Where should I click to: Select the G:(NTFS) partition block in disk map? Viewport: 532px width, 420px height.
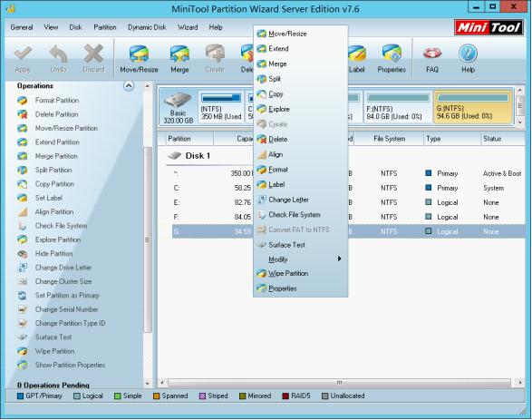tap(473, 107)
